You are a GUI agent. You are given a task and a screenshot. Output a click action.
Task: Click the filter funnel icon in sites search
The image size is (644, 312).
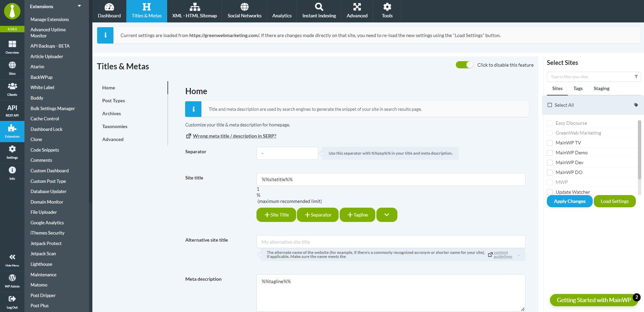[636, 77]
